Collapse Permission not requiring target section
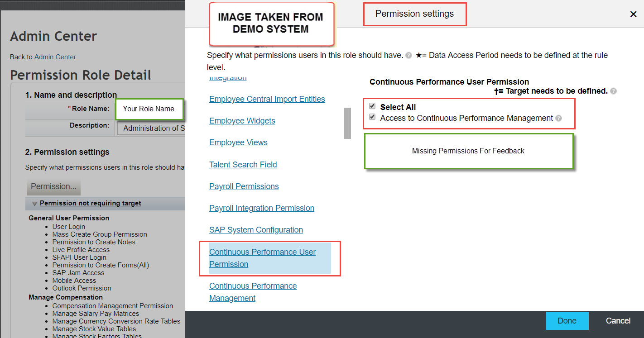644x338 pixels. (x=34, y=204)
